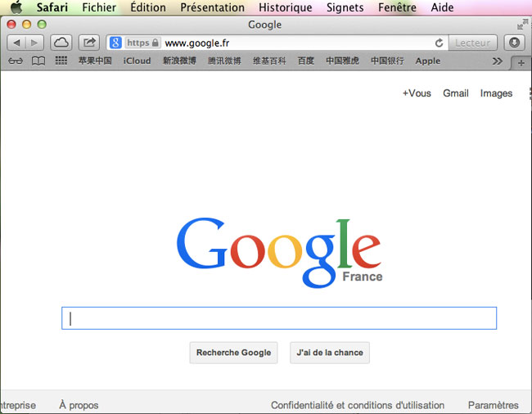Reload the page with the refresh arrow

coord(439,43)
